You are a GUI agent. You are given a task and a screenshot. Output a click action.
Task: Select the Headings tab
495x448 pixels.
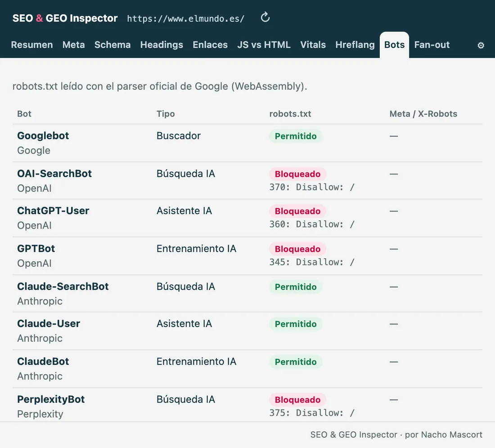pos(162,45)
